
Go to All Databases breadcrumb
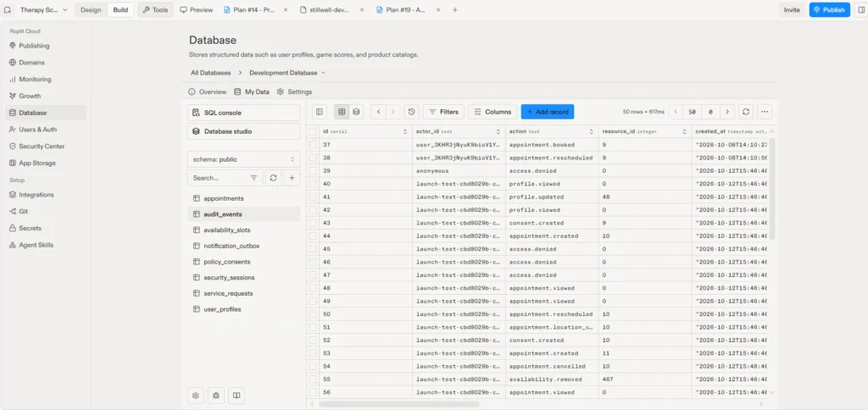(x=211, y=73)
